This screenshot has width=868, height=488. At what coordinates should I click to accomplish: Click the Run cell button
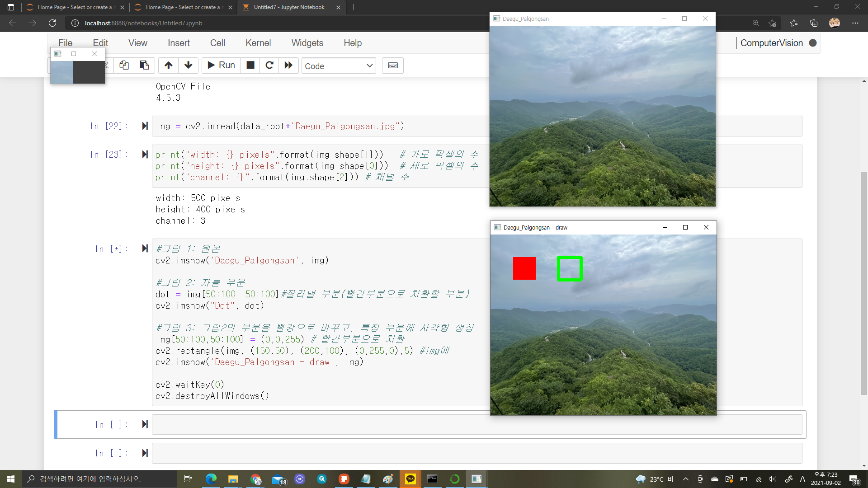221,66
